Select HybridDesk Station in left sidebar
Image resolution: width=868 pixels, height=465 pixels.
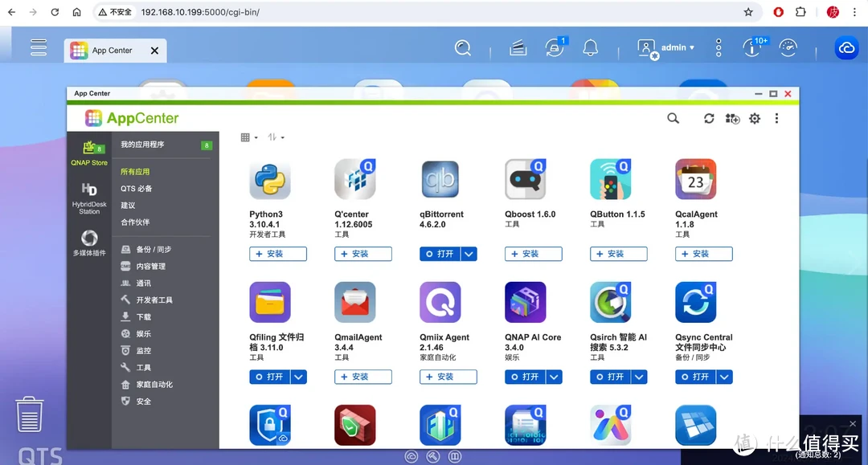89,198
